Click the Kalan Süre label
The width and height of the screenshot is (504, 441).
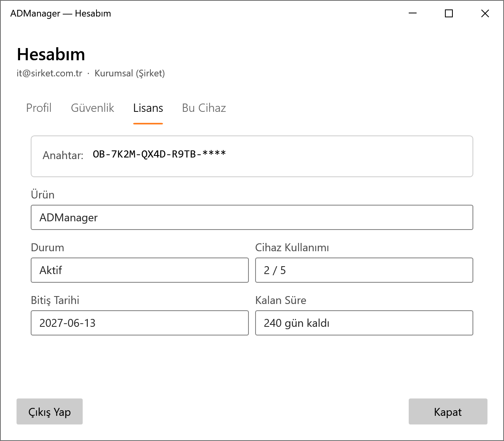pos(281,300)
